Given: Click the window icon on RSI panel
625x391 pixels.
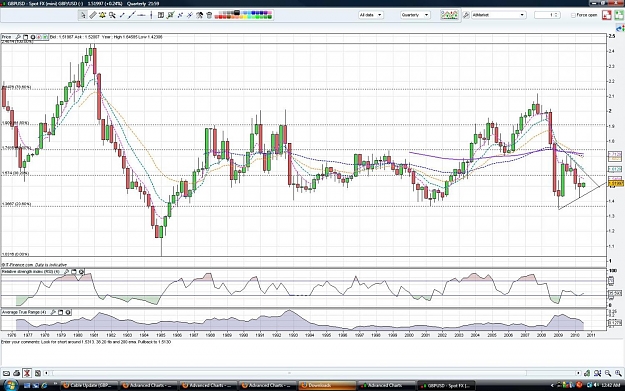Looking at the screenshot, I should point(74,272).
